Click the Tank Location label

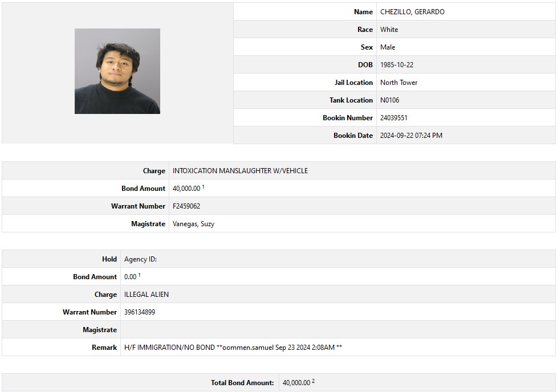351,100
